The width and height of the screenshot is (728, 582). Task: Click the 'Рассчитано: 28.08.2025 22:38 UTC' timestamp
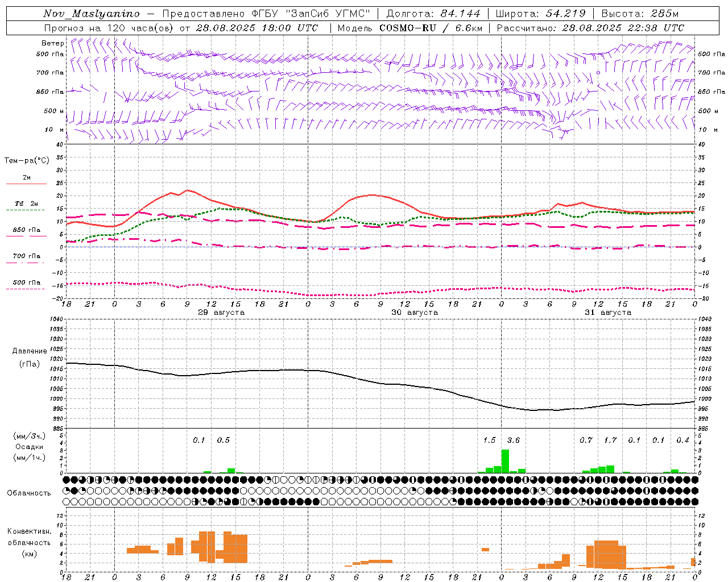click(590, 28)
